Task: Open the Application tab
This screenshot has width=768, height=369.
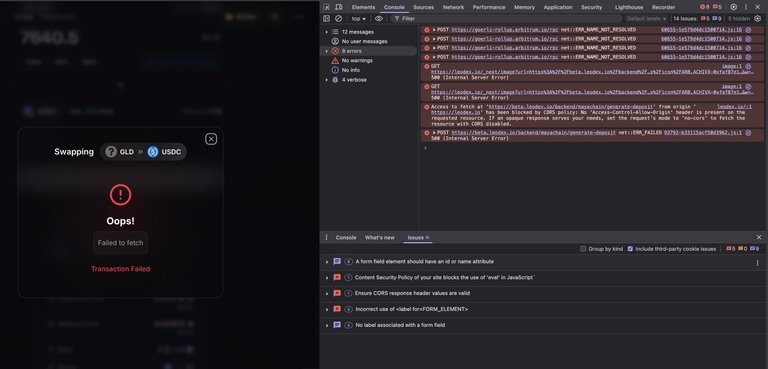Action: (558, 7)
